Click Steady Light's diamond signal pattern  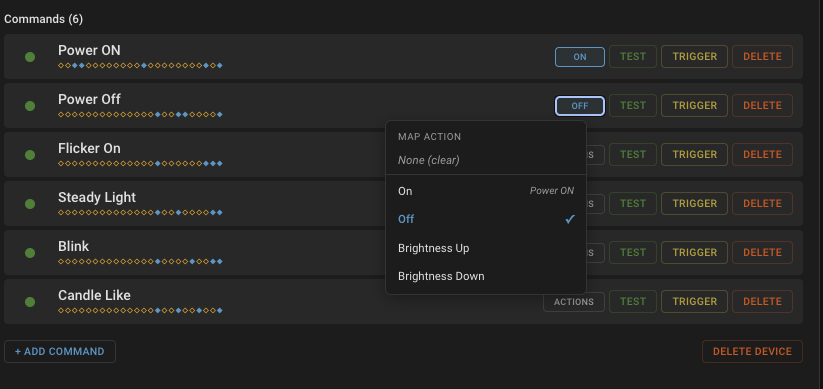[140, 213]
